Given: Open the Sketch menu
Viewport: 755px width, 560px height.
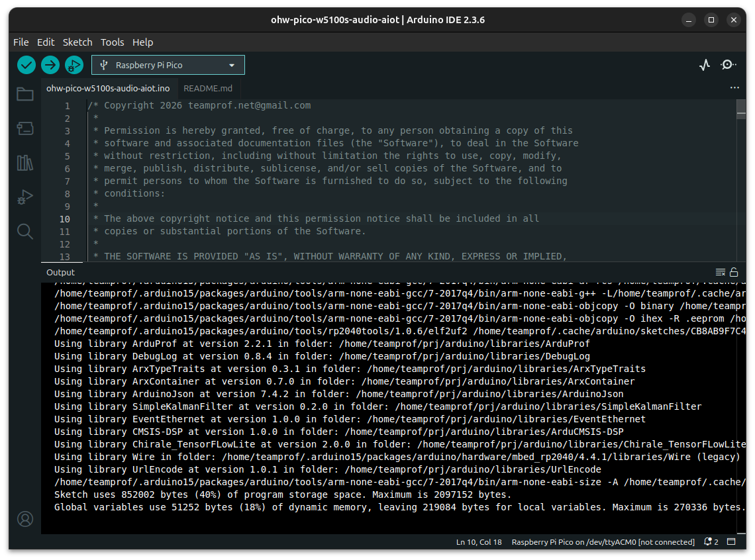Looking at the screenshot, I should [77, 42].
